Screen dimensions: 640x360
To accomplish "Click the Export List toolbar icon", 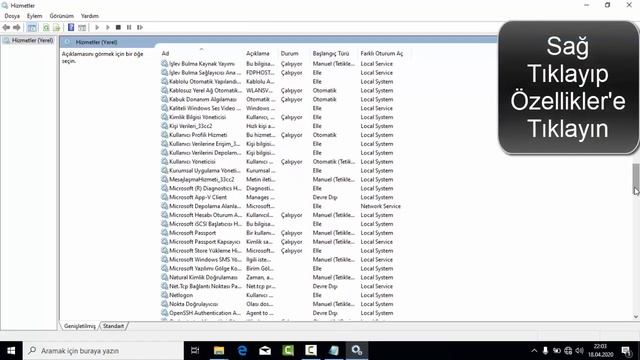I will [57, 27].
